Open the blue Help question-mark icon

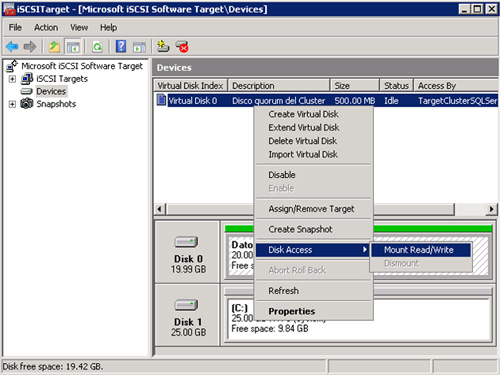coord(121,47)
